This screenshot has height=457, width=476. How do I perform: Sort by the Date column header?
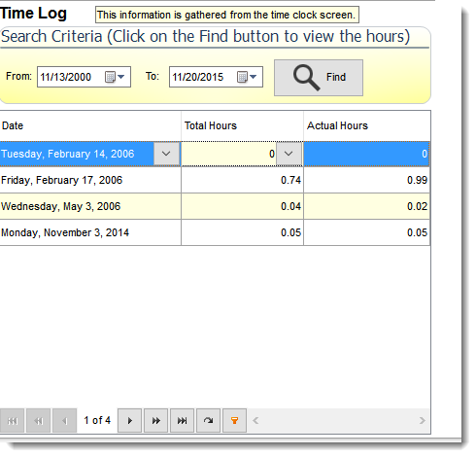90,125
